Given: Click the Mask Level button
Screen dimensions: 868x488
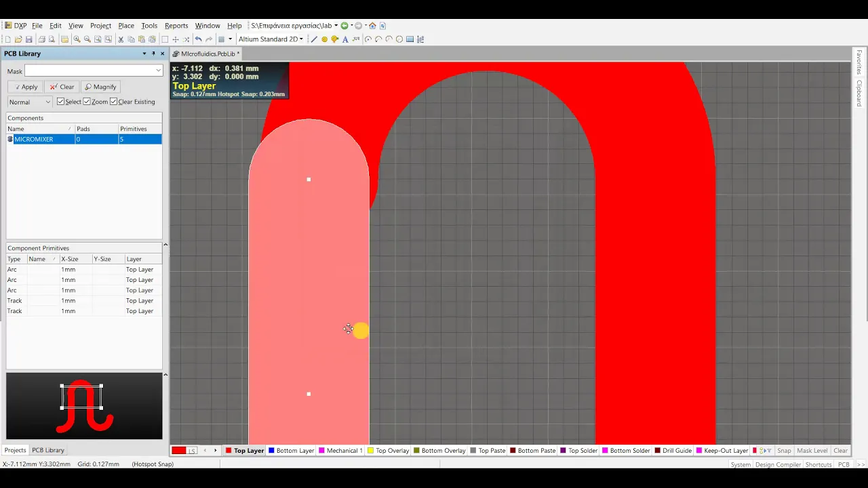Looking at the screenshot, I should [812, 451].
